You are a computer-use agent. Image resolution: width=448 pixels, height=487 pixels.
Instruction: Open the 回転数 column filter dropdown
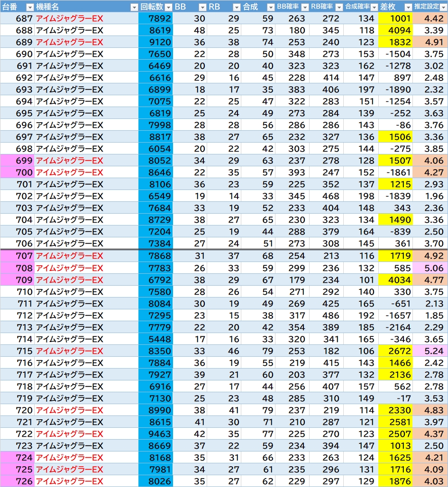[168, 7]
